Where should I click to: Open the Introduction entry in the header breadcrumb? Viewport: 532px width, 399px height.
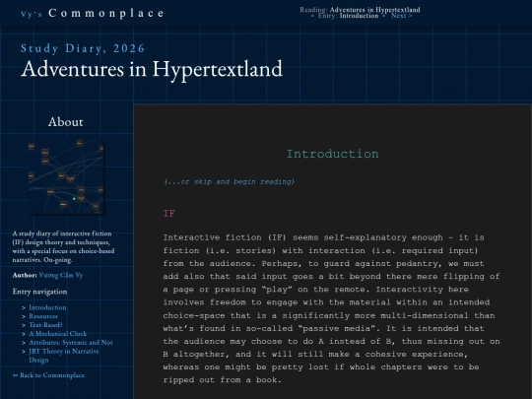point(359,16)
